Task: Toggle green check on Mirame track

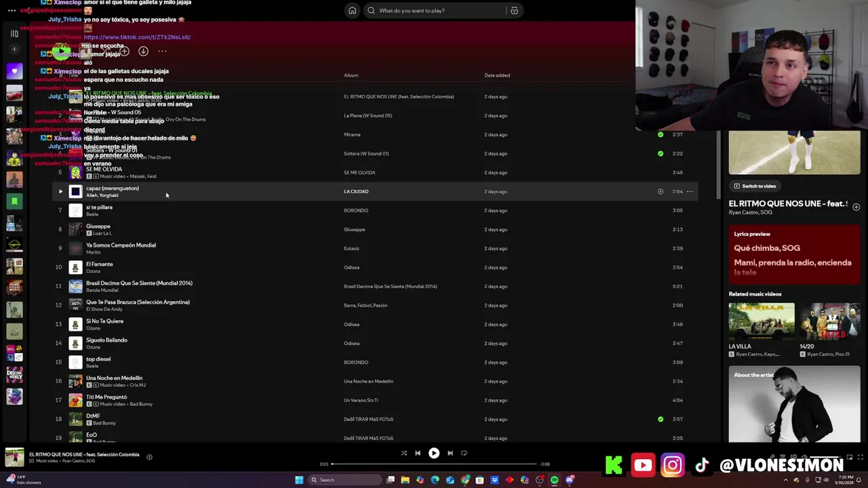Action: coord(660,135)
